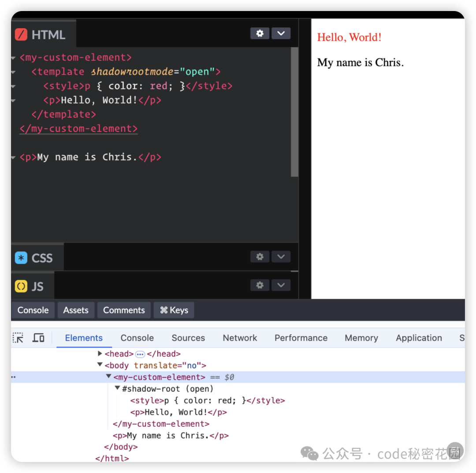
Task: Open the JS panel chevron dropdown
Action: click(281, 285)
